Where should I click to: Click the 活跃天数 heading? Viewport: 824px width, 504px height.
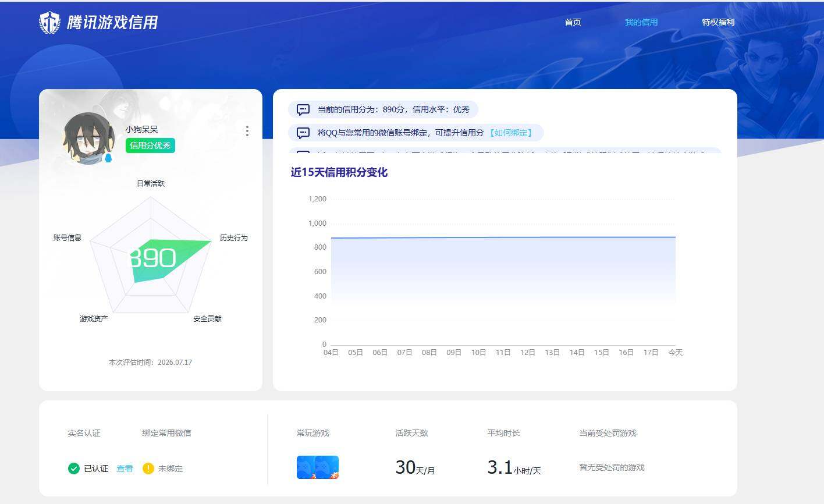(x=411, y=433)
